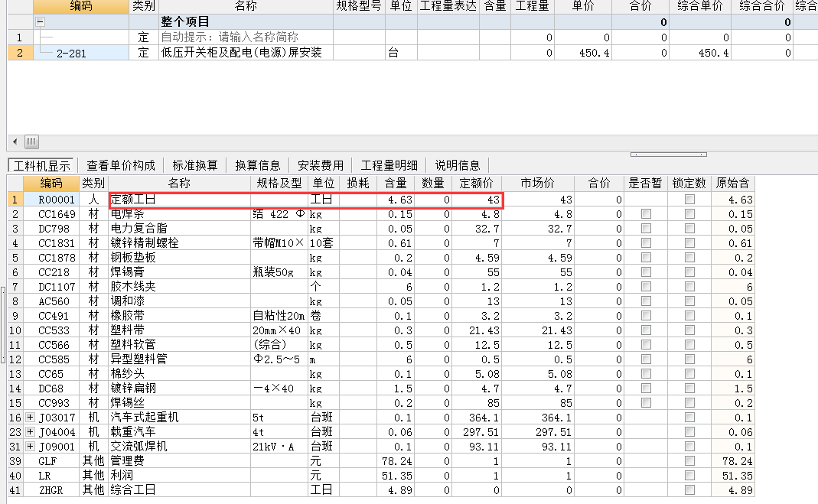Click the horizontal scrollbar left arrow
The image size is (818, 504).
15,141
